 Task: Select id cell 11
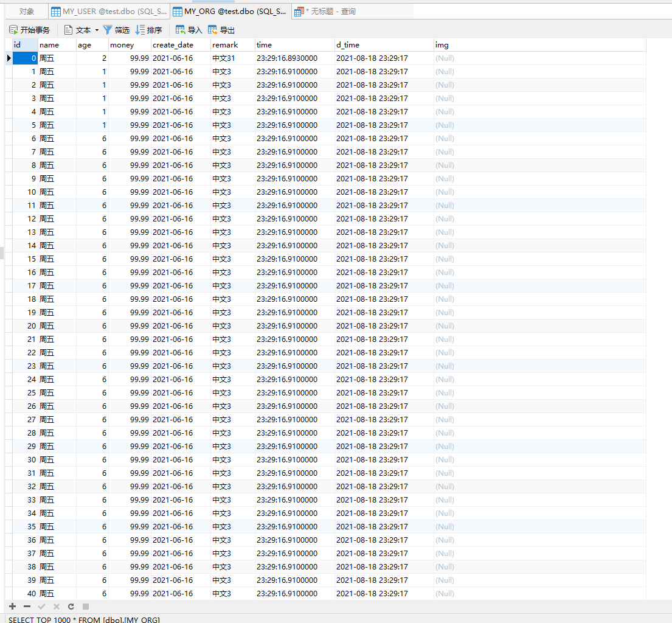click(25, 206)
